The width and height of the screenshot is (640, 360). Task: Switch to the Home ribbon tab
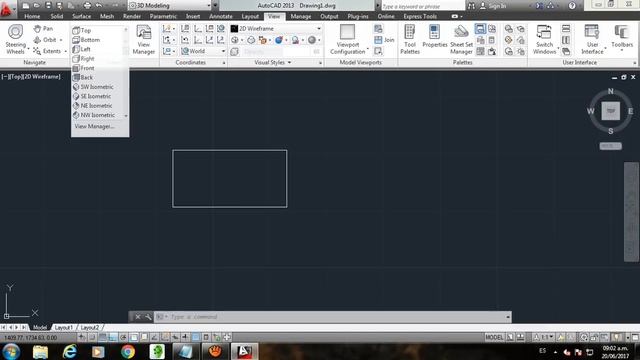(x=32, y=16)
